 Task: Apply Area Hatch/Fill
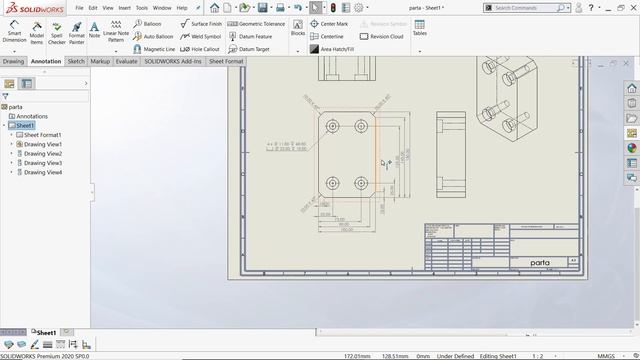(332, 49)
